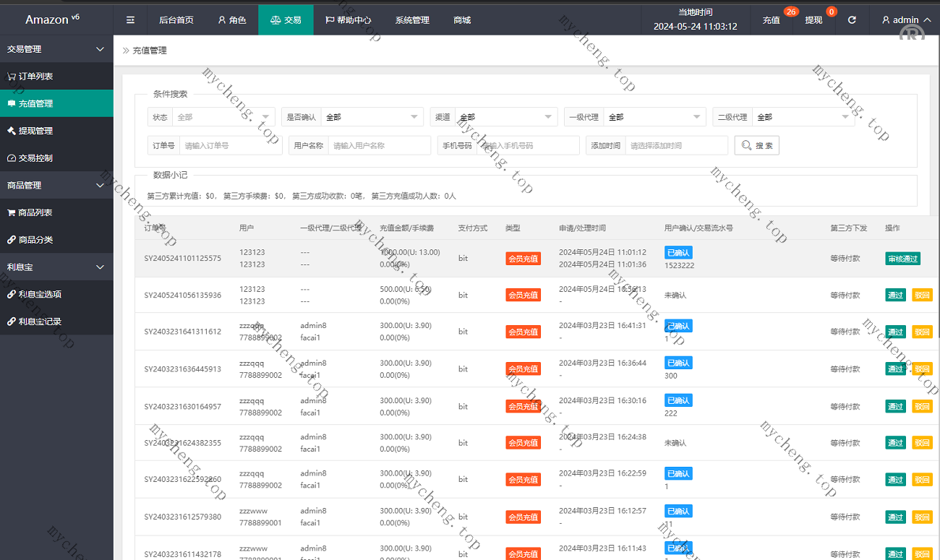Expand the 是否确认 dropdown filter
Image resolution: width=940 pixels, height=560 pixels.
(372, 117)
